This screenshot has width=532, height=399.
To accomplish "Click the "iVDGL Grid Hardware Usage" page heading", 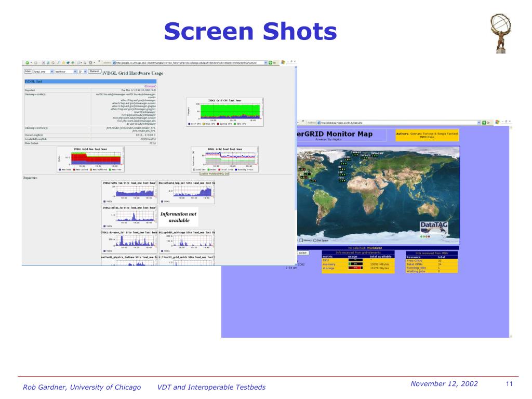I will pos(132,73).
